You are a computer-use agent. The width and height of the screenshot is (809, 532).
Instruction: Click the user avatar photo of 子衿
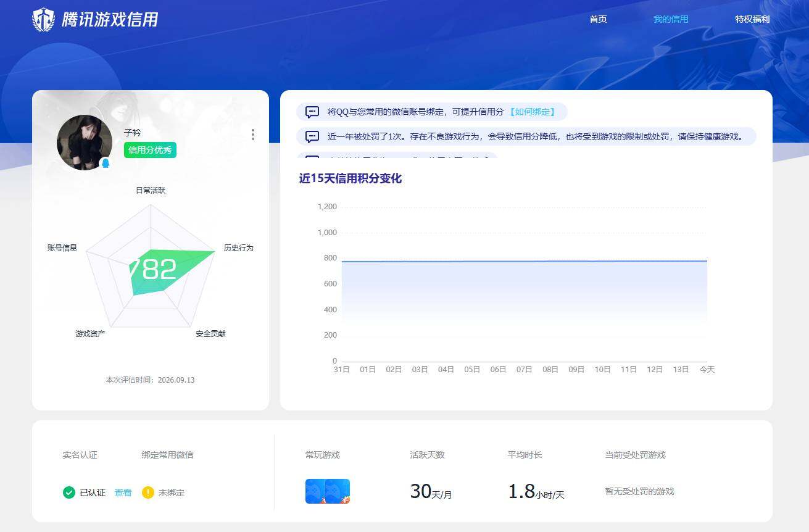tap(85, 143)
